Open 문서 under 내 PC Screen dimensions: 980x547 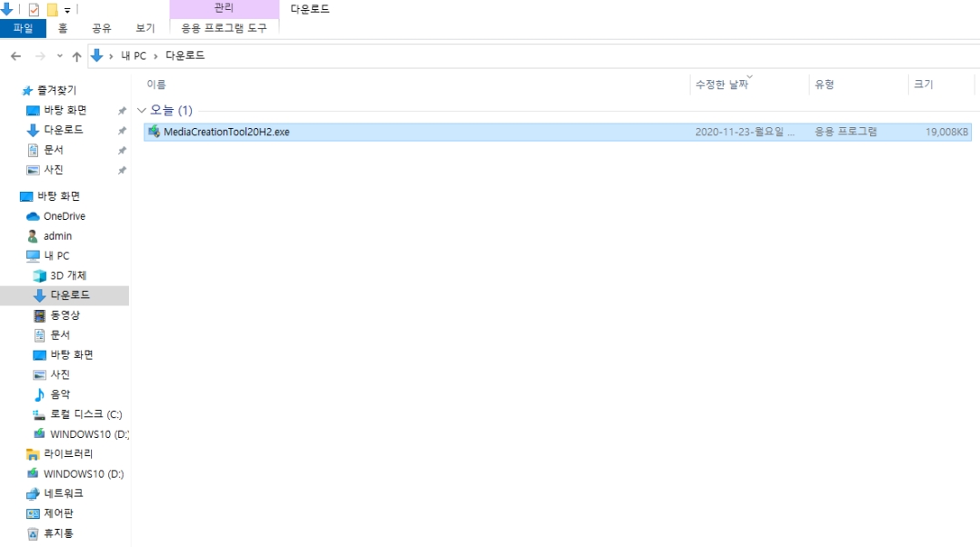(60, 335)
